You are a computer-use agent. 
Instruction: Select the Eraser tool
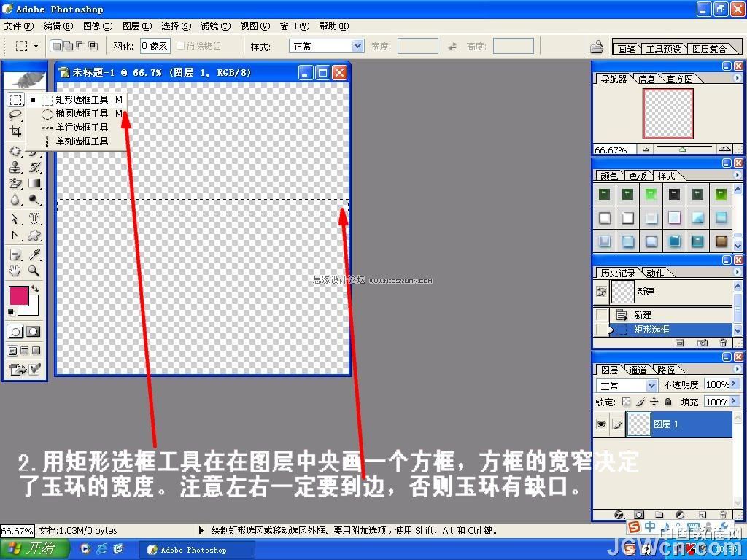point(16,183)
